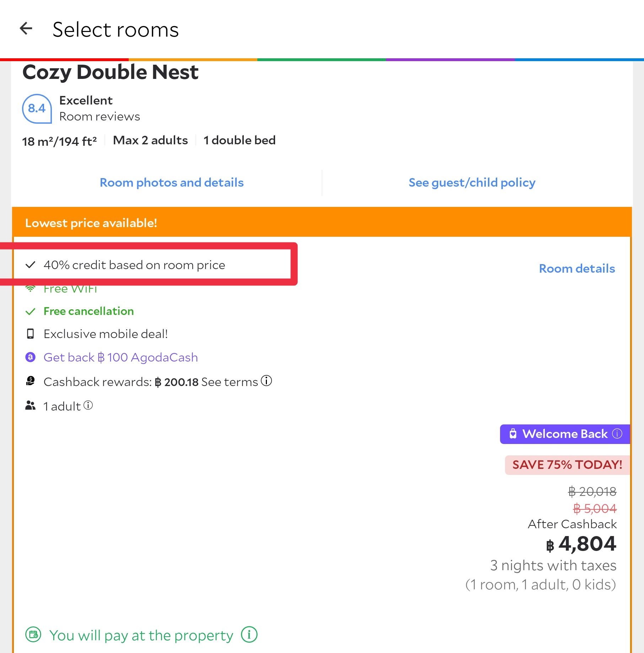Tap See terms for cashback rewards
Viewport: 644px width, 653px height.
point(230,382)
